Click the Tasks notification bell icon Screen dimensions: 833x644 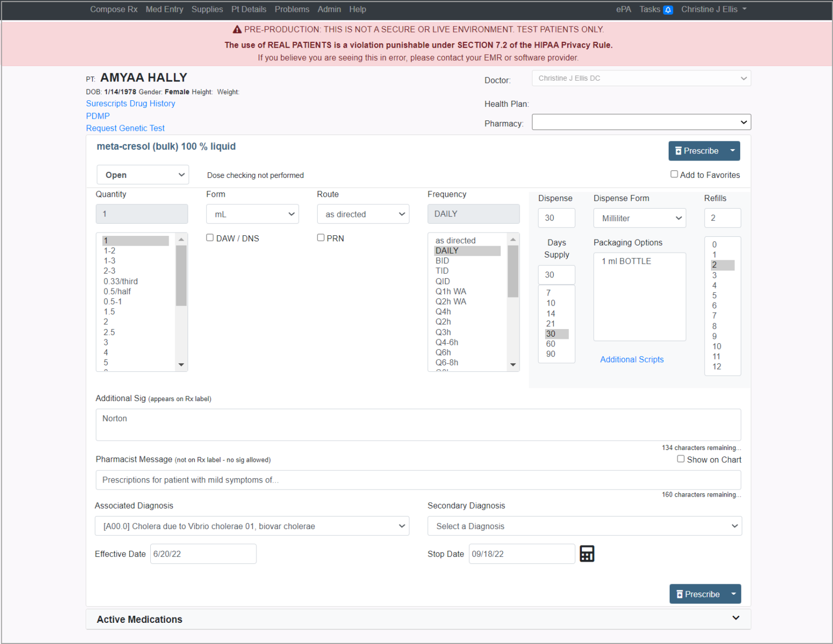coord(668,10)
